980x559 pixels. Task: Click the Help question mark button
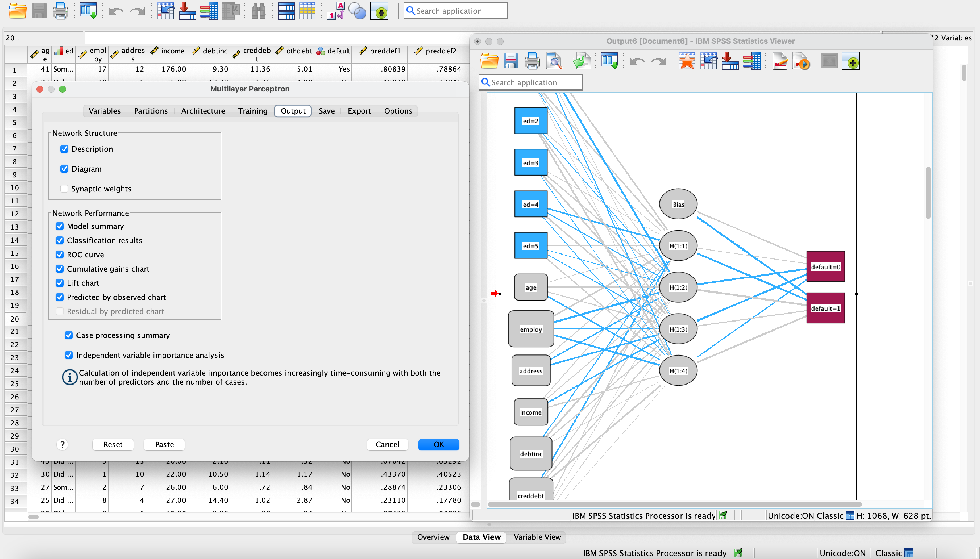coord(62,444)
